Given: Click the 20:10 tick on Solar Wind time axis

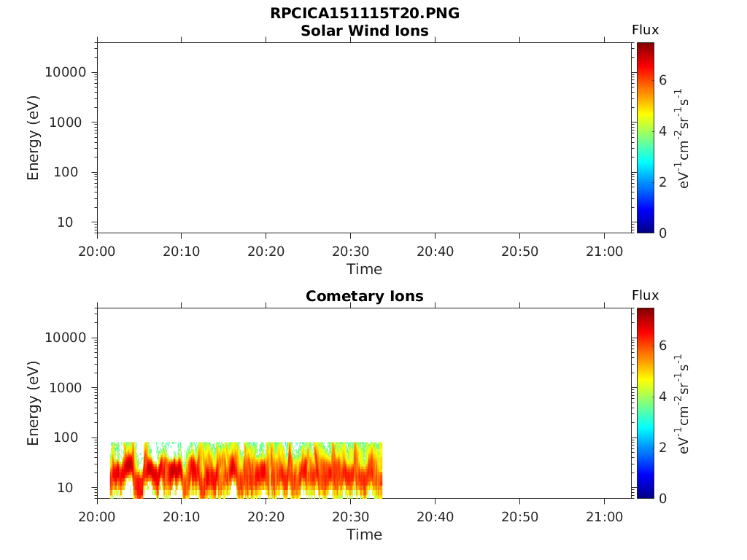Looking at the screenshot, I should [x=182, y=252].
